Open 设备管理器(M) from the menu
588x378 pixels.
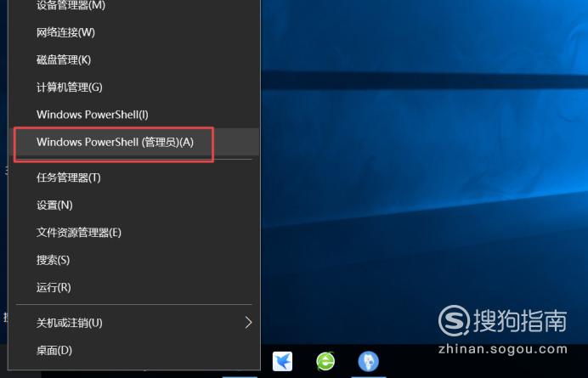[x=134, y=5]
